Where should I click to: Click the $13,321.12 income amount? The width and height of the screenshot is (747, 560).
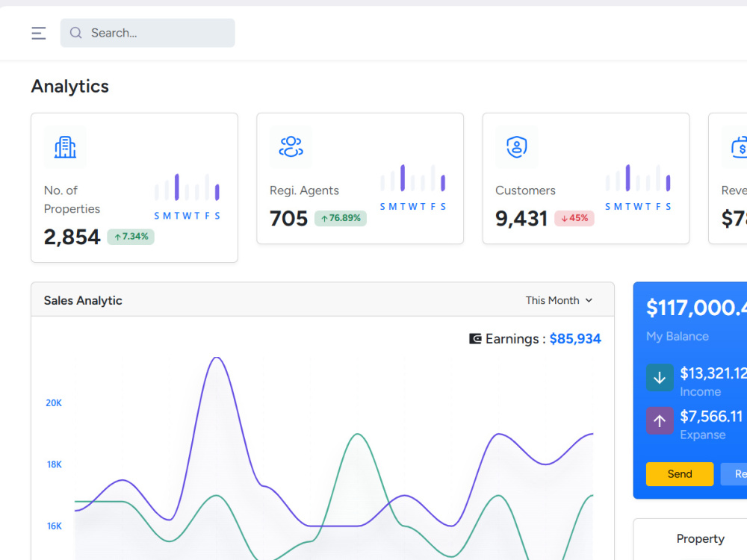click(x=713, y=373)
